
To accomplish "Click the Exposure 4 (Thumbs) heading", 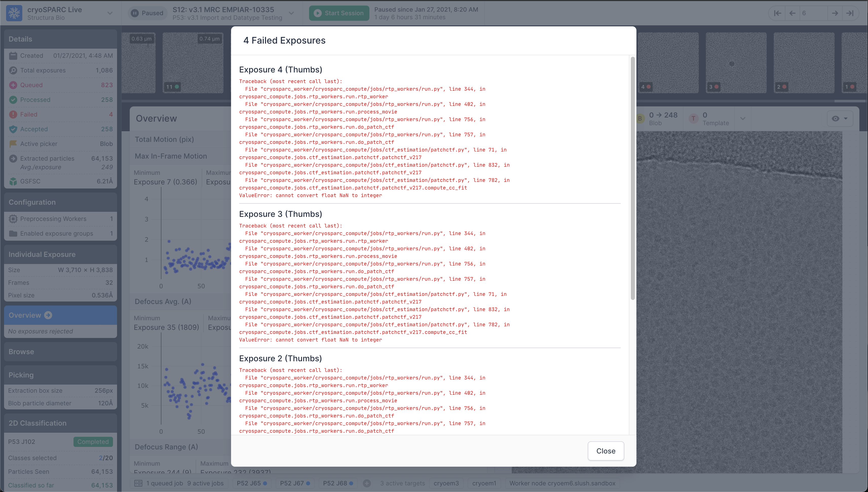I will (280, 70).
